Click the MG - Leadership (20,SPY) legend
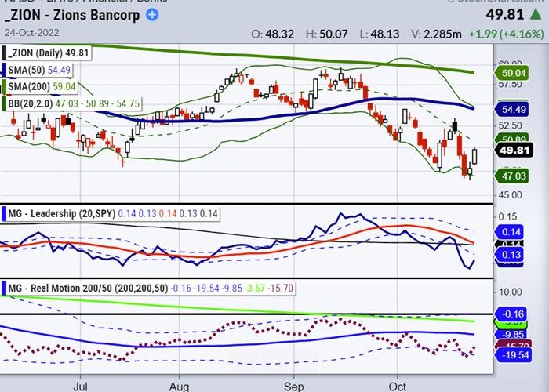The width and height of the screenshot is (549, 392). (x=111, y=213)
